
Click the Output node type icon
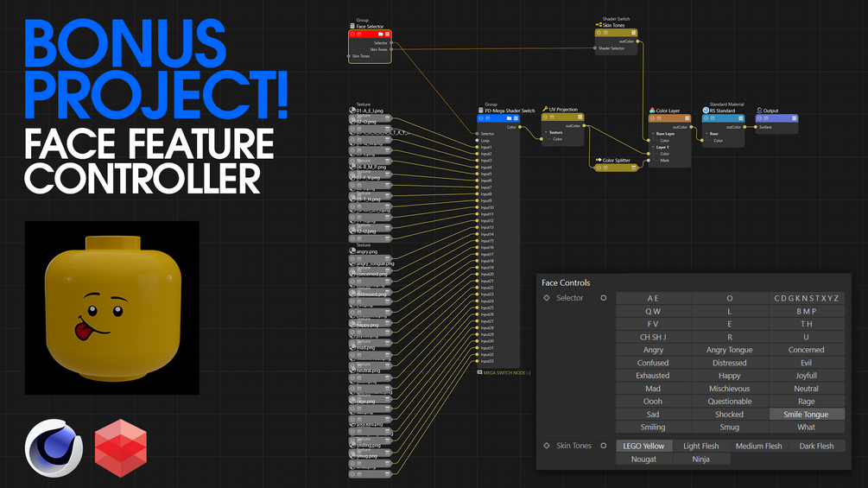tap(759, 110)
